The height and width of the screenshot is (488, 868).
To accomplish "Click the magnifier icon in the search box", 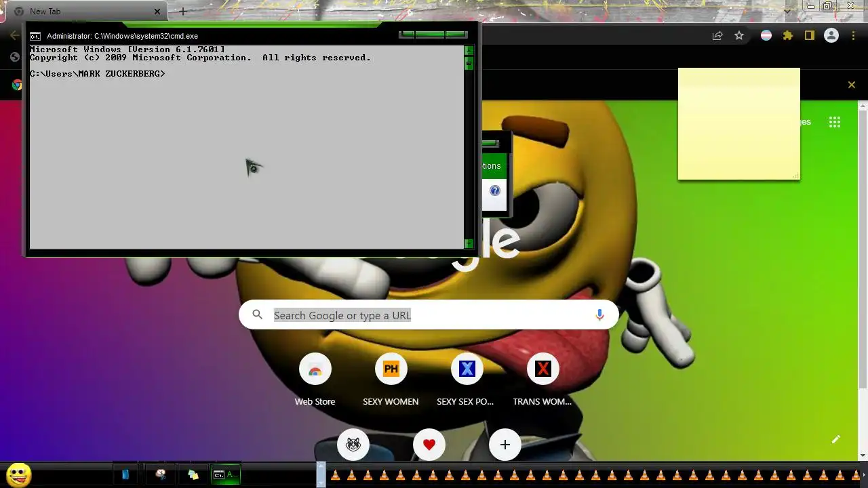I will coord(257,314).
